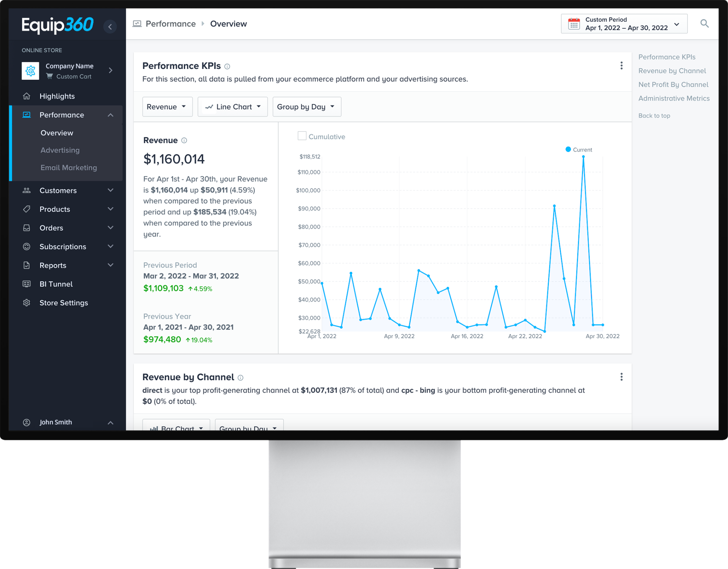The width and height of the screenshot is (728, 569).
Task: Open the Line Chart type dropdown
Action: tap(232, 107)
